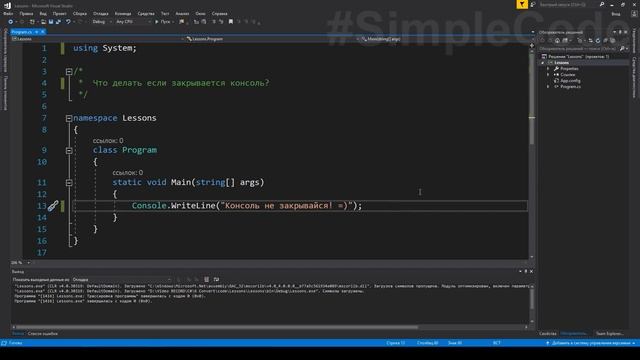Click the Open File toolbar icon
This screenshot has height=360, width=640.
tap(43, 22)
